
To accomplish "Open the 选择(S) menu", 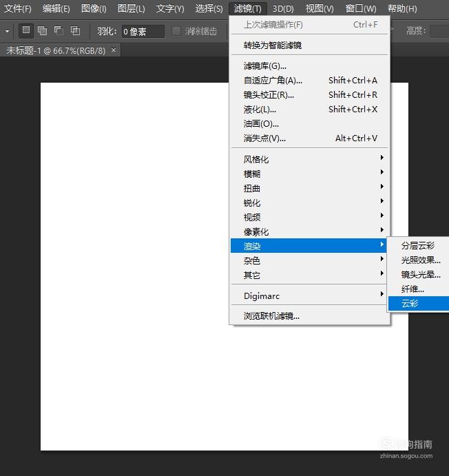I will tap(209, 9).
